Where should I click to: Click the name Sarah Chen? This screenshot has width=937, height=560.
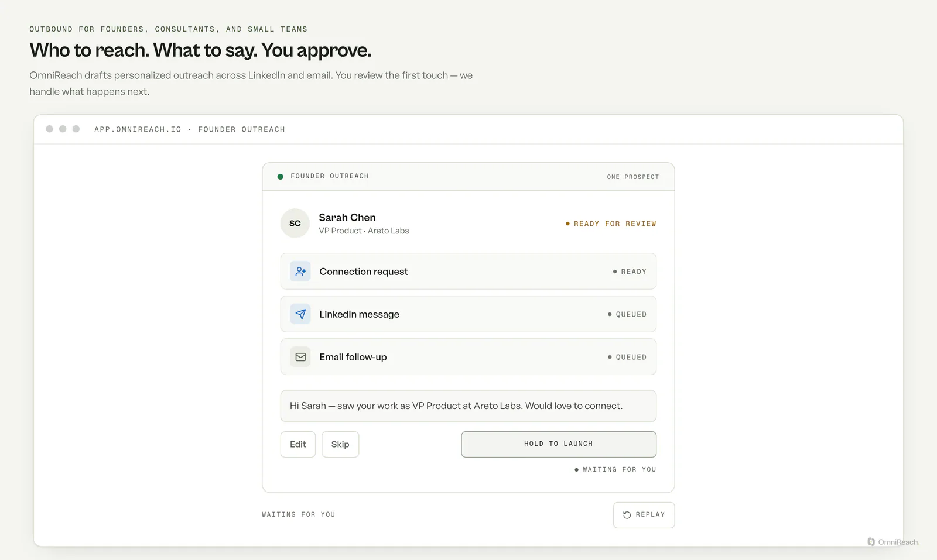[x=347, y=218]
